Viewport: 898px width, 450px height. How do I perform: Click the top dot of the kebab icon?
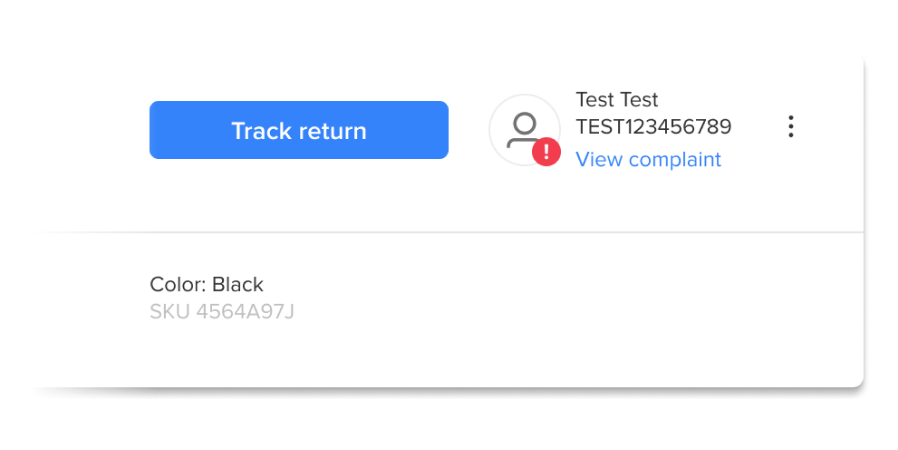791,118
